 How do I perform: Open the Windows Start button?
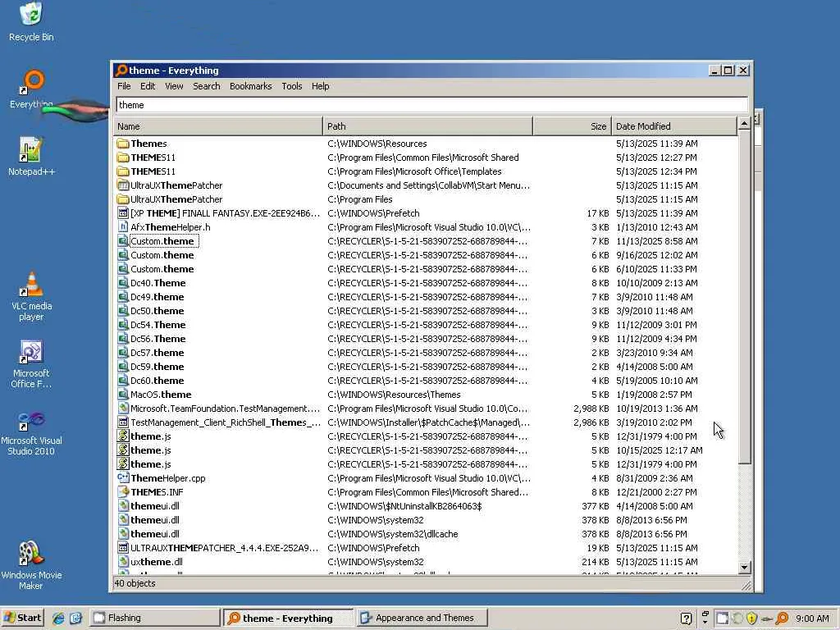click(x=22, y=618)
